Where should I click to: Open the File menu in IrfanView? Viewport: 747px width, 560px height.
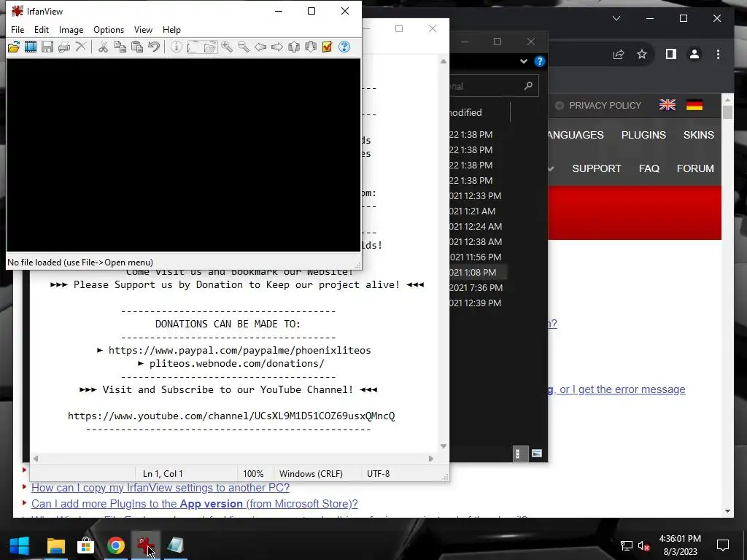point(18,29)
